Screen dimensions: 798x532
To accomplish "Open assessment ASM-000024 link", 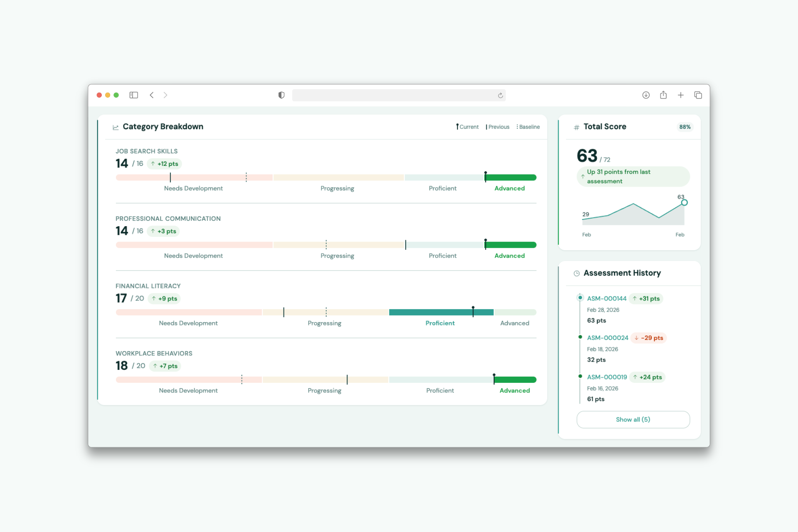I will tap(607, 338).
